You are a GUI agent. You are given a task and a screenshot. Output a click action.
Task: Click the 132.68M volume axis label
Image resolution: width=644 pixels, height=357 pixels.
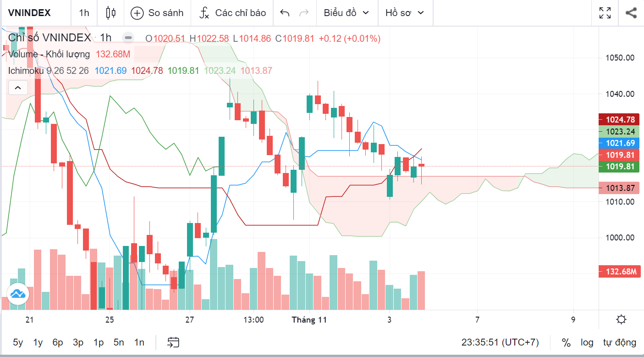tap(620, 272)
